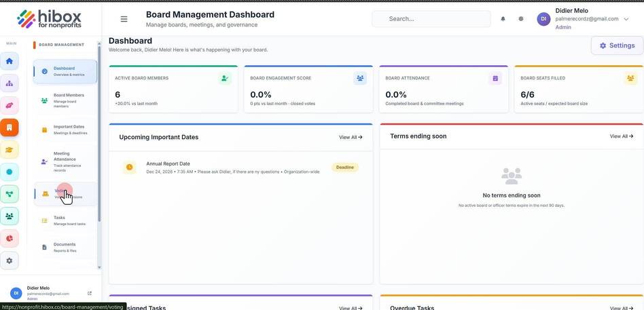Screen dimensions: 644x310
Task: Click 'No terms ending soon' message
Action: point(512,195)
